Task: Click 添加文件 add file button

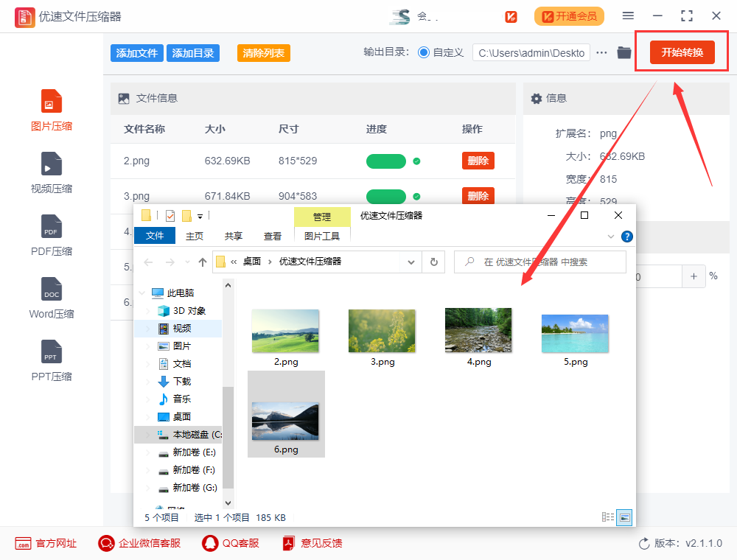Action: point(137,53)
